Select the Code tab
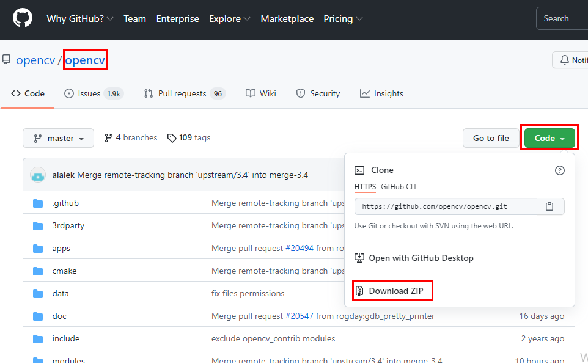Viewport: 588px width, 364px height. point(28,93)
